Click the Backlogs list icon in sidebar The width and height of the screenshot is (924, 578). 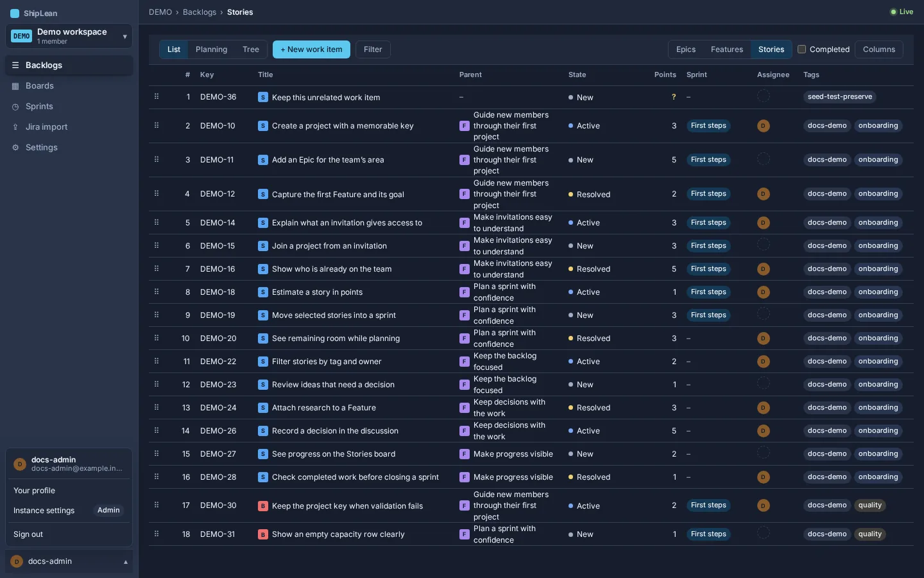(x=15, y=66)
